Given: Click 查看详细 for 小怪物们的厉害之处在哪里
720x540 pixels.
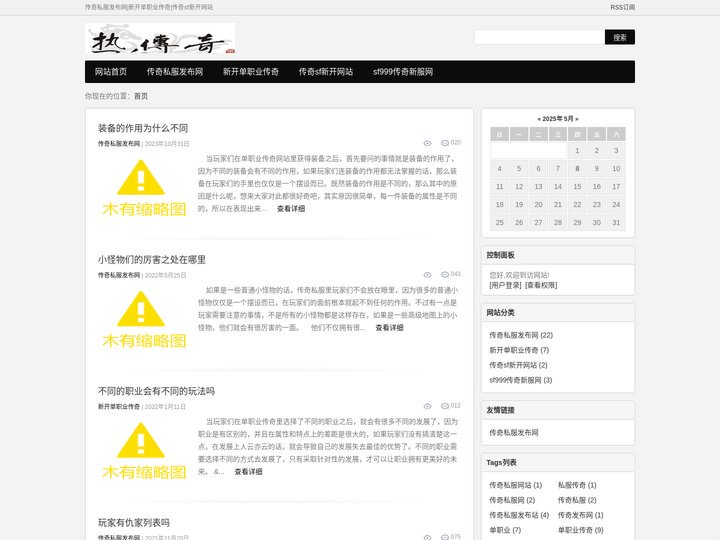Looking at the screenshot, I should coord(389,327).
